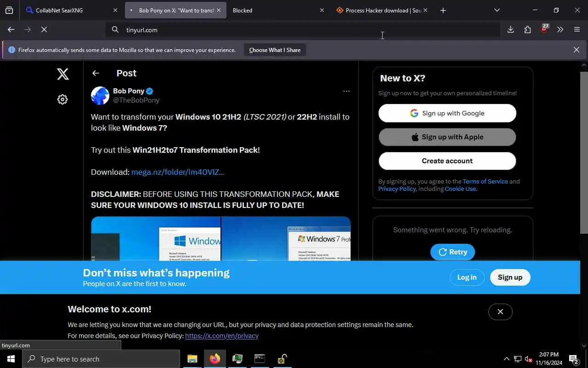Show hidden system tray icons
This screenshot has height=368, width=588.
[506, 359]
